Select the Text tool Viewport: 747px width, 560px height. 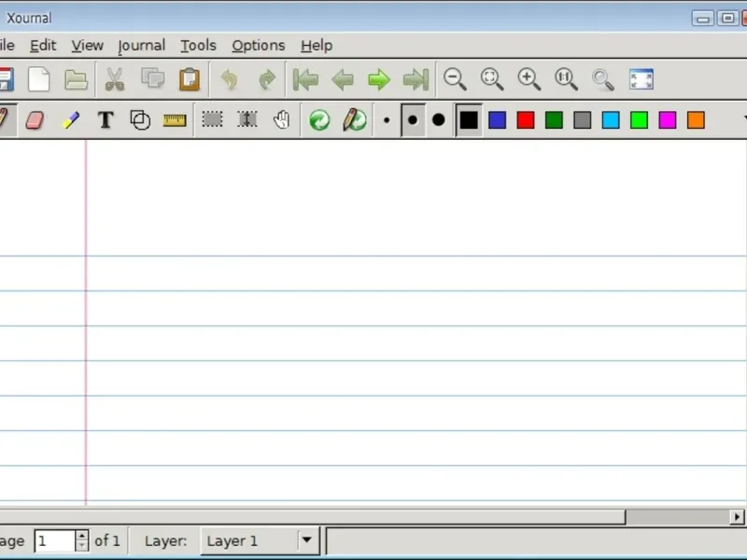pyautogui.click(x=106, y=120)
